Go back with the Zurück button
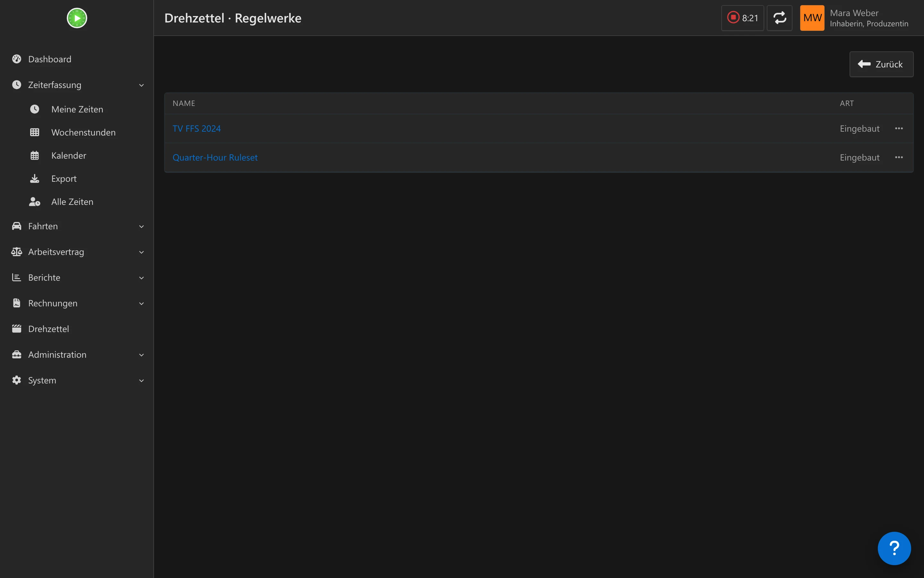Image resolution: width=924 pixels, height=578 pixels. (881, 64)
